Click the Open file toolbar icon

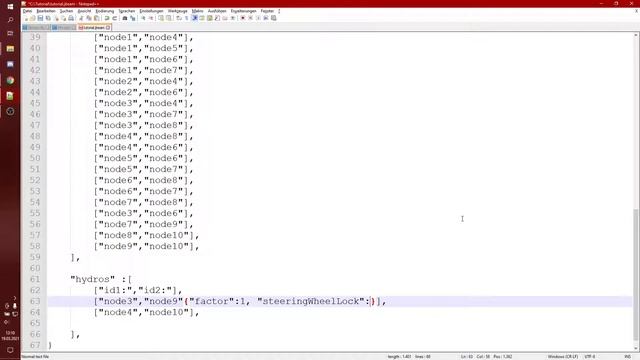(33, 18)
